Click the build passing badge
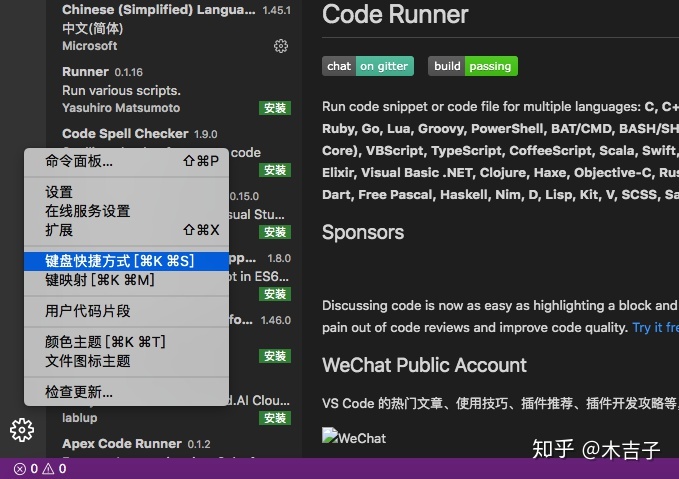The image size is (679, 479). tap(472, 66)
